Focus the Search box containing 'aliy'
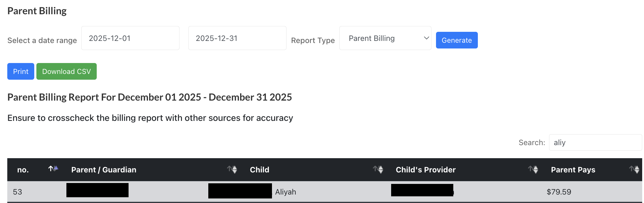This screenshot has height=203, width=644. 595,143
